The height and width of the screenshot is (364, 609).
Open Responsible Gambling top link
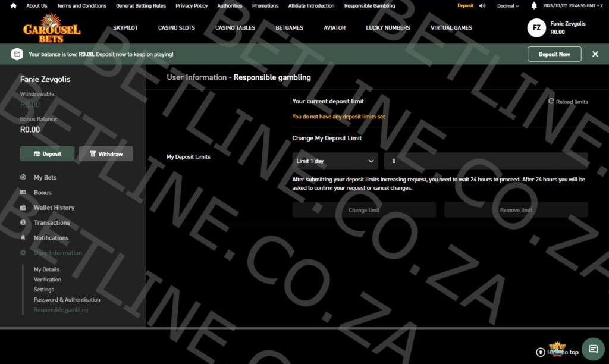coord(369,6)
